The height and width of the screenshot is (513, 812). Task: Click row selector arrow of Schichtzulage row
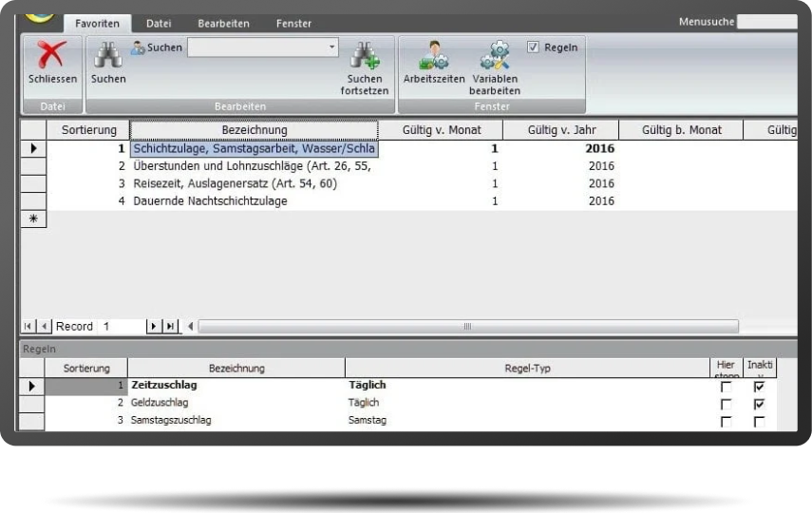coord(33,149)
